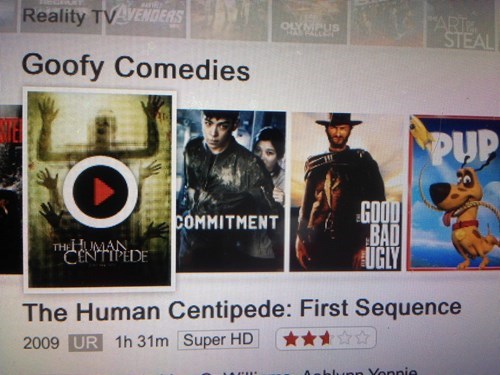This screenshot has width=500, height=375.
Task: Rate the movie two stars
Action: pyautogui.click(x=309, y=339)
